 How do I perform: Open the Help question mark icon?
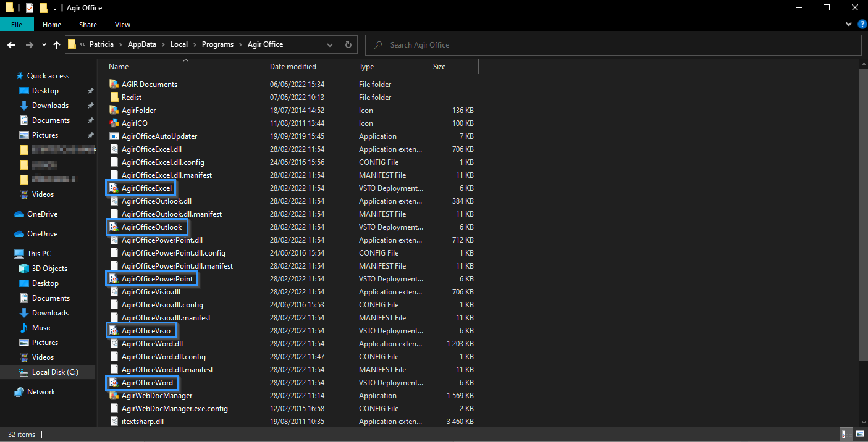point(862,24)
